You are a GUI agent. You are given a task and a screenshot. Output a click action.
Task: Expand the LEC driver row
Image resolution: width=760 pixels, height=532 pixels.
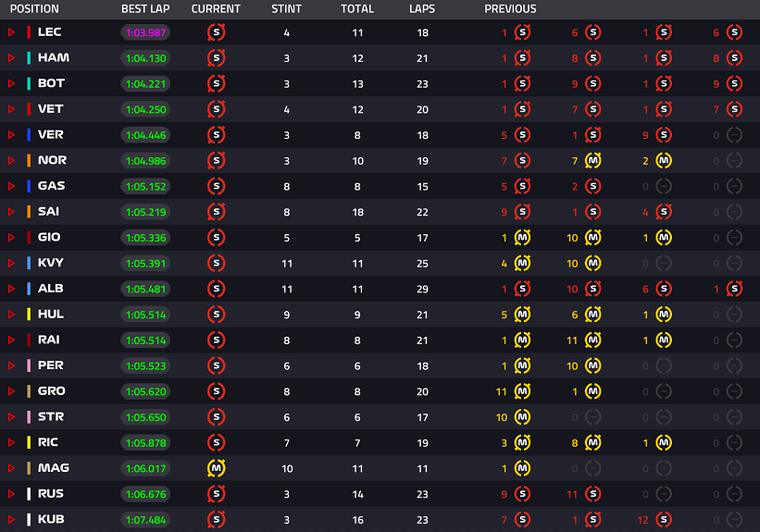click(x=12, y=32)
